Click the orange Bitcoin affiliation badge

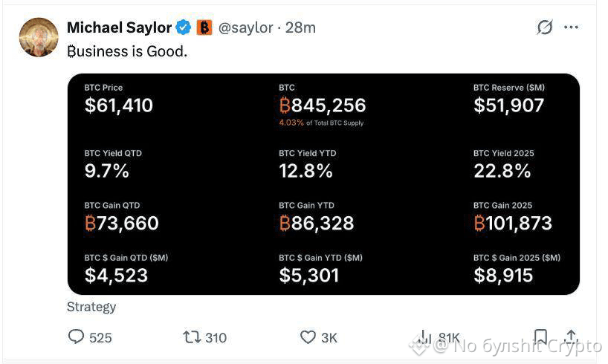[204, 27]
